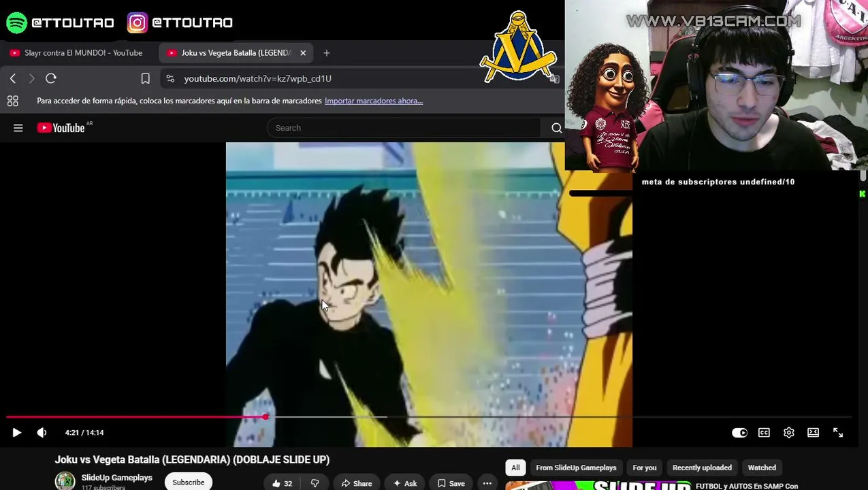Open FUTBOL y AUTOS En SAMP video title
Viewport: 868px width, 490px height.
pyautogui.click(x=747, y=486)
